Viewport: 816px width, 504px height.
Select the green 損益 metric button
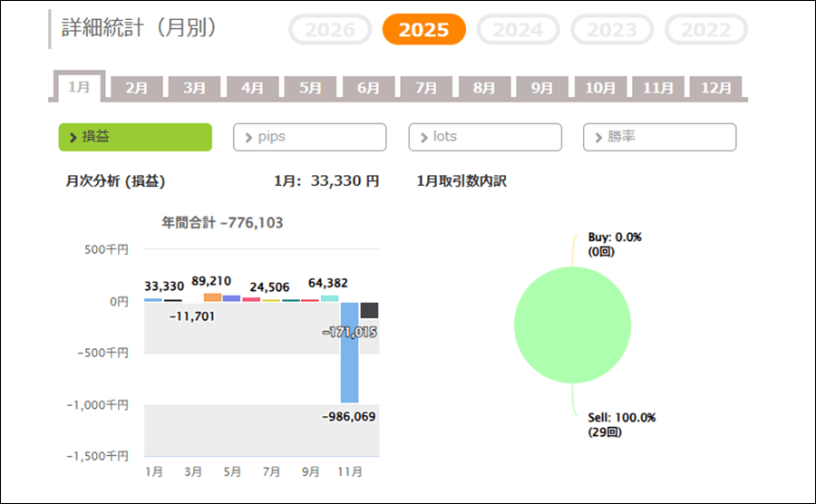(x=135, y=137)
